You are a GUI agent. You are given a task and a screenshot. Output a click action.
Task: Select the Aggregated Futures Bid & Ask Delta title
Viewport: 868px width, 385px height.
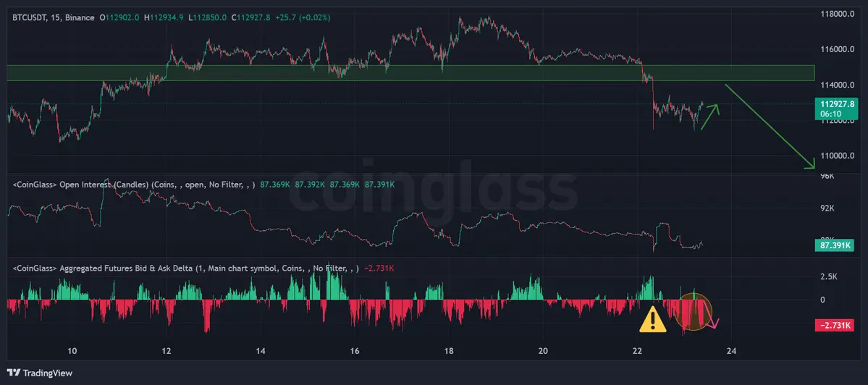(x=185, y=268)
